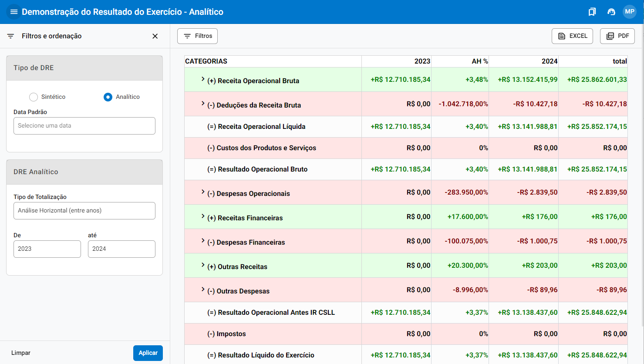Export the report as PDF

click(x=617, y=36)
